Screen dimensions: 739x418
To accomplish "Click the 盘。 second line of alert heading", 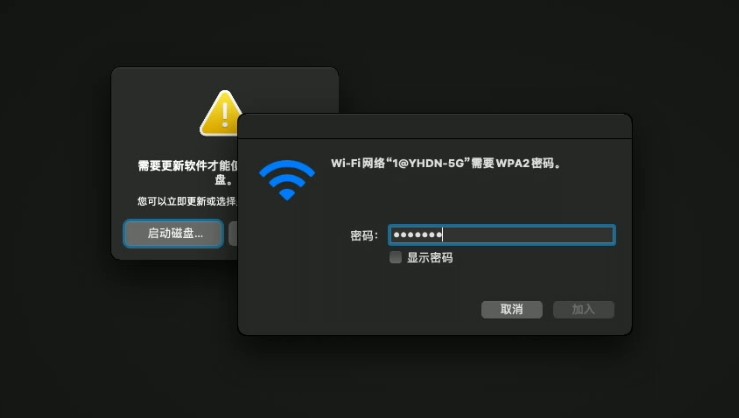I will point(223,180).
